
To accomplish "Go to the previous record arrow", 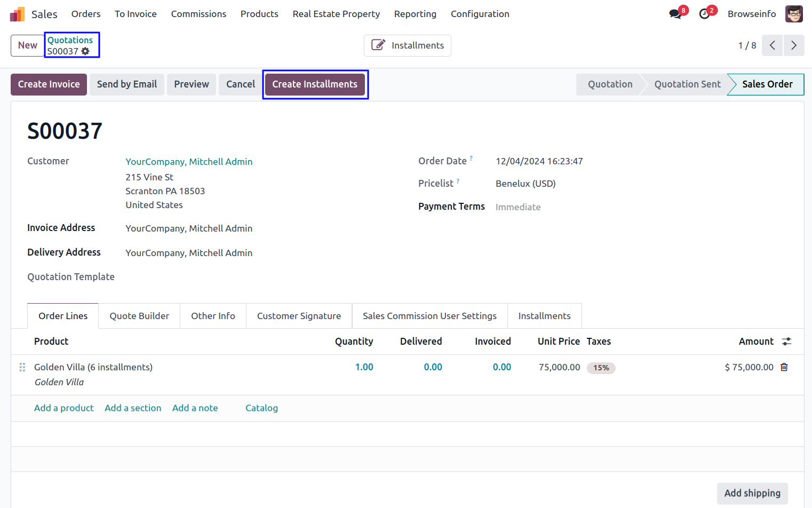I will tap(772, 45).
